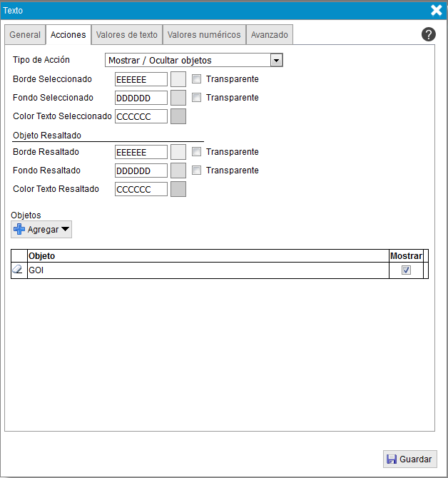Image resolution: width=448 pixels, height=478 pixels.
Task: Click the Fondo Seleccionado hex input field
Action: tap(141, 98)
